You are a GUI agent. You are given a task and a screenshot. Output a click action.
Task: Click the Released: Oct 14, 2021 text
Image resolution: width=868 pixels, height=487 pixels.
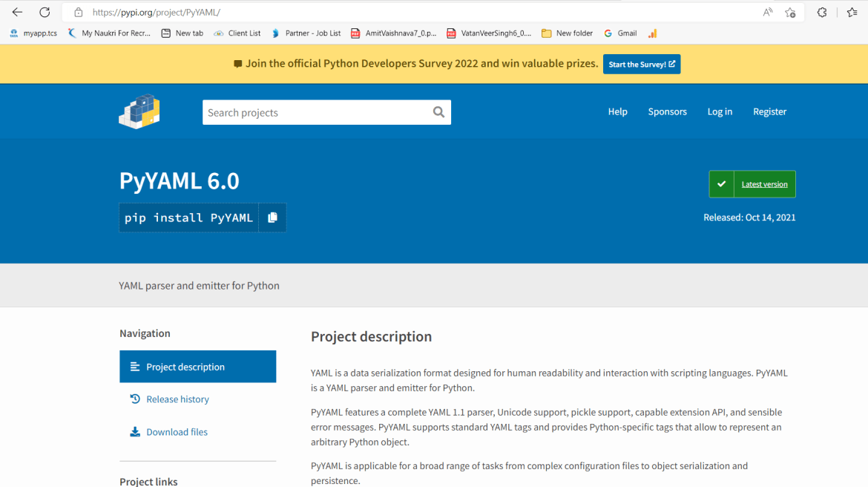(749, 218)
